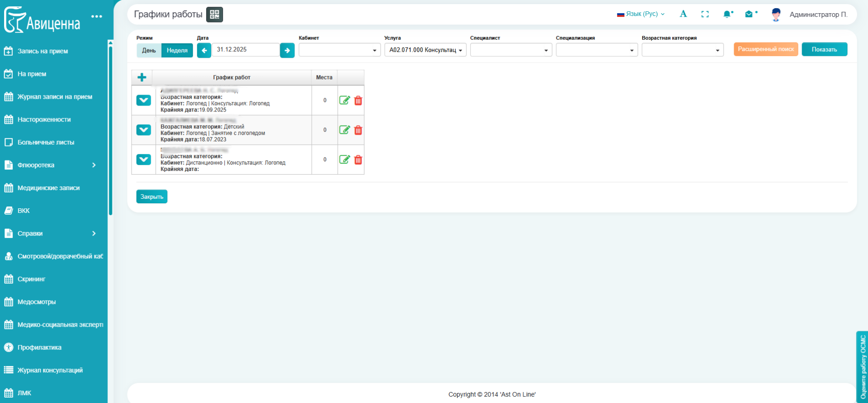Open the Возрастная категория dropdown
868x403 pixels.
[x=682, y=50]
